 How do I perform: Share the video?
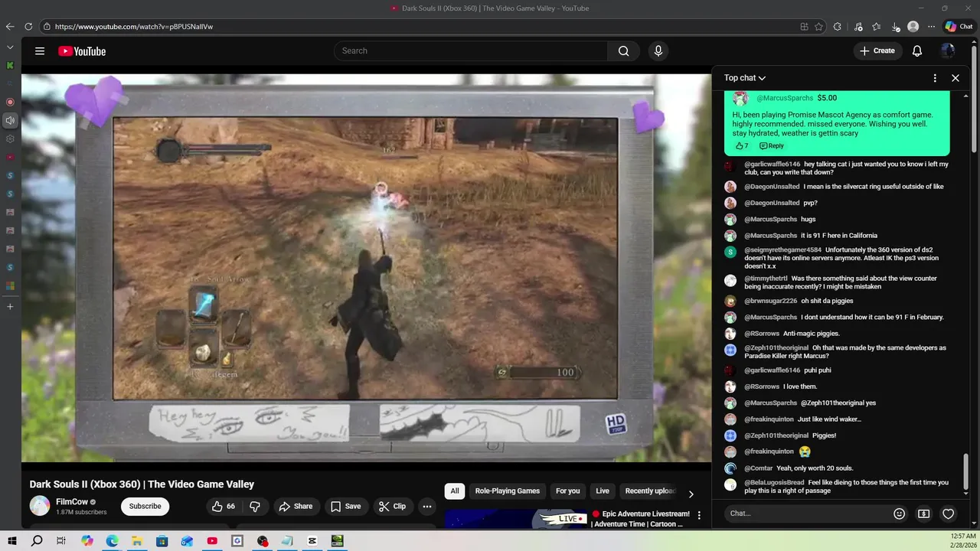click(296, 506)
